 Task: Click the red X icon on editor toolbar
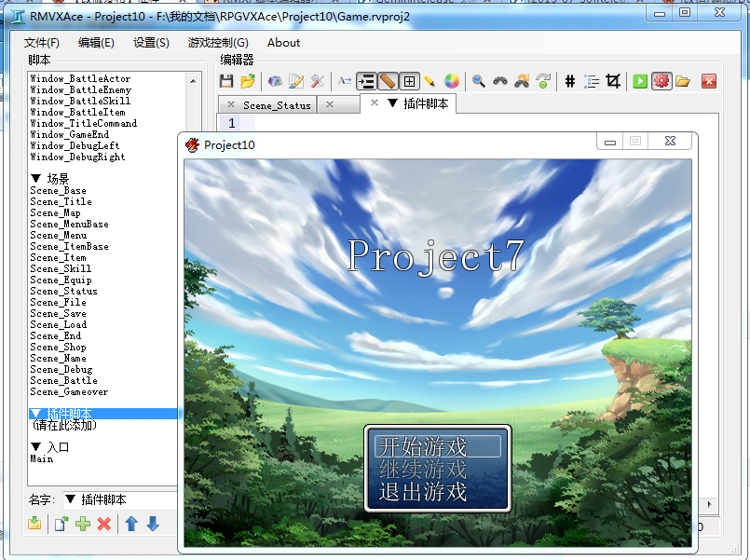(x=709, y=81)
